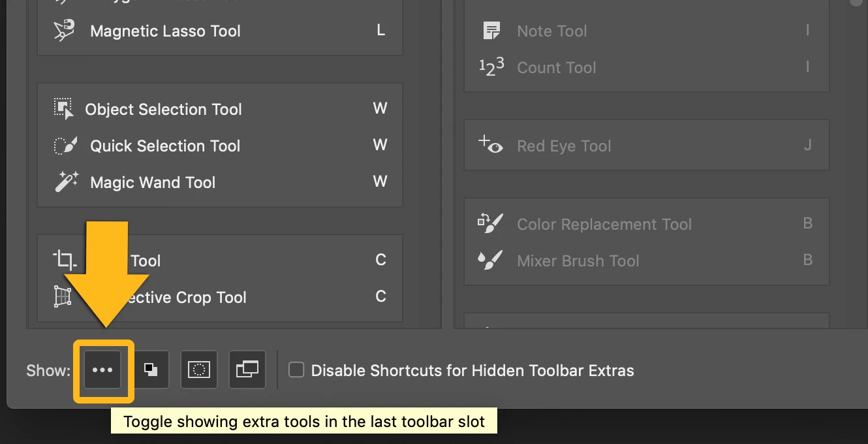Click the Magic Wand Tool icon
The width and height of the screenshot is (868, 444).
[x=66, y=182]
